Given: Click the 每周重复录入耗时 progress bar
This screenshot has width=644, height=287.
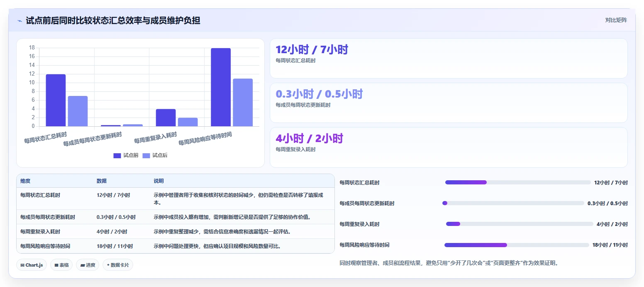Looking at the screenshot, I should (x=520, y=224).
